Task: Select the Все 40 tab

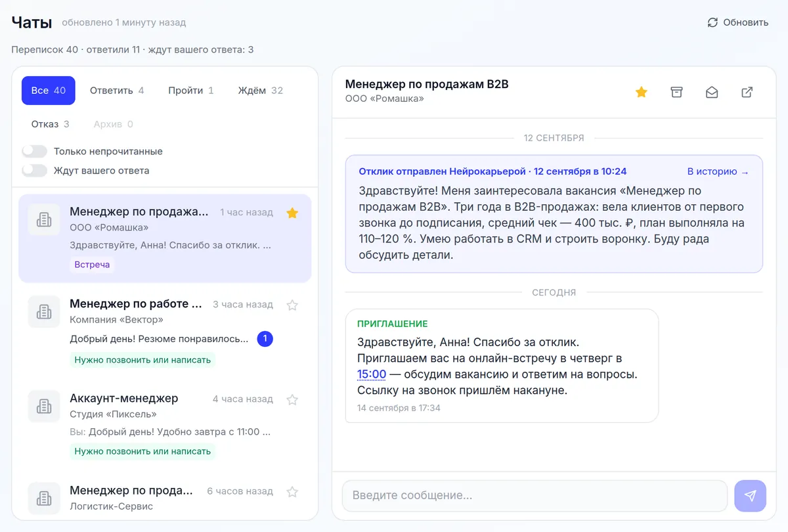Action: point(49,91)
